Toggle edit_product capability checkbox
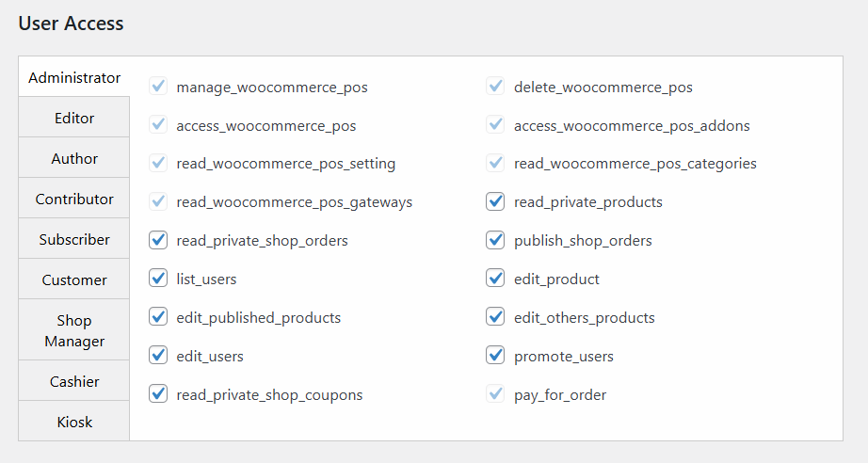Image resolution: width=868 pixels, height=463 pixels. tap(495, 279)
